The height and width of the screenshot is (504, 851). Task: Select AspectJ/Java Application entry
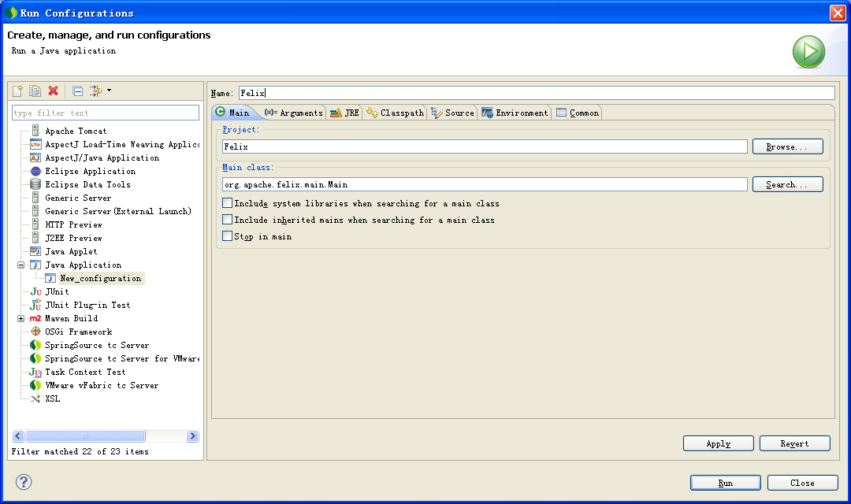click(102, 157)
